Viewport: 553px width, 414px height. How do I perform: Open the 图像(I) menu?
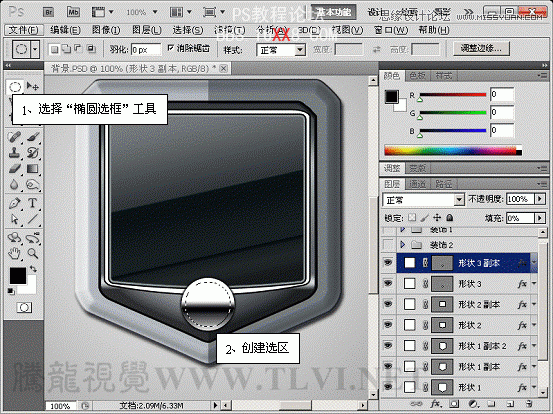(x=106, y=30)
